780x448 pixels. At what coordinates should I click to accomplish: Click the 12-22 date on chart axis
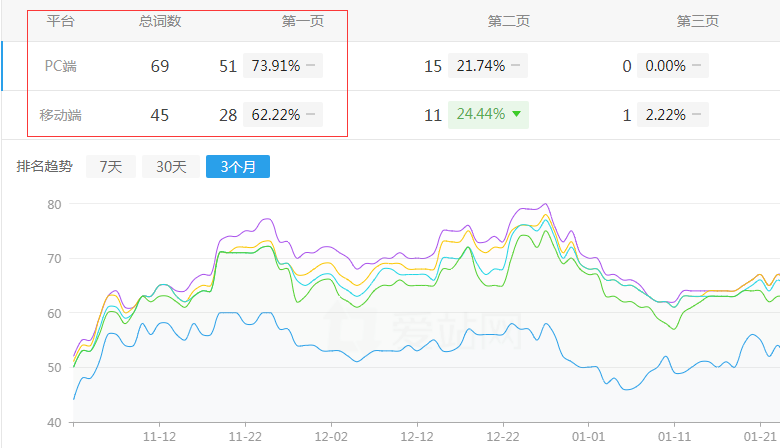[502, 437]
